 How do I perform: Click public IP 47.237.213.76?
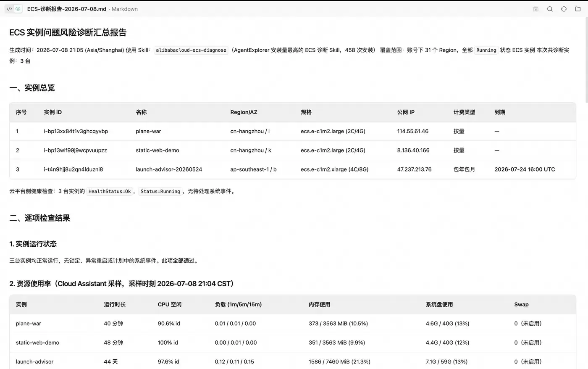414,169
